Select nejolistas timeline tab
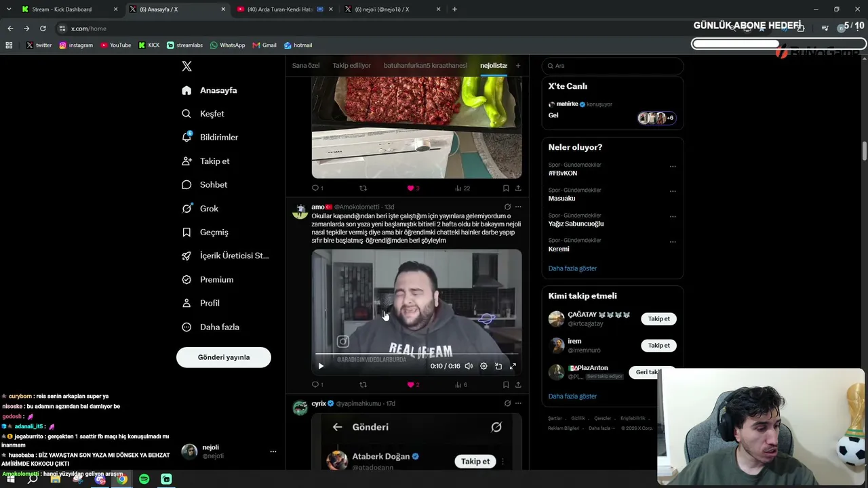This screenshot has height=488, width=868. [494, 66]
